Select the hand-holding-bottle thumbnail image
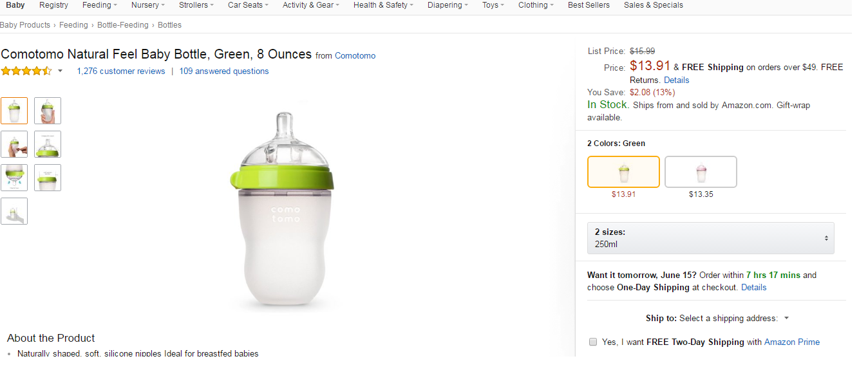 pyautogui.click(x=48, y=111)
